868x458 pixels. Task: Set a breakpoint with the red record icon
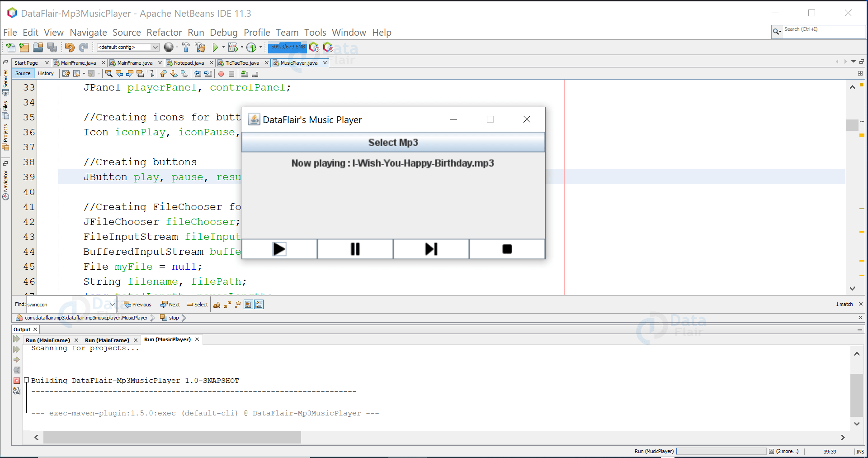[x=220, y=74]
